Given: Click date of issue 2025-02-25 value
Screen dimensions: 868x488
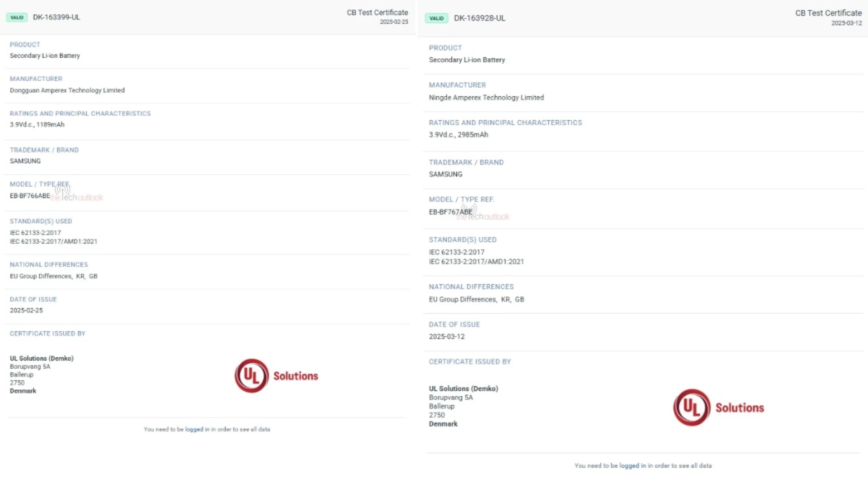Looking at the screenshot, I should [26, 310].
